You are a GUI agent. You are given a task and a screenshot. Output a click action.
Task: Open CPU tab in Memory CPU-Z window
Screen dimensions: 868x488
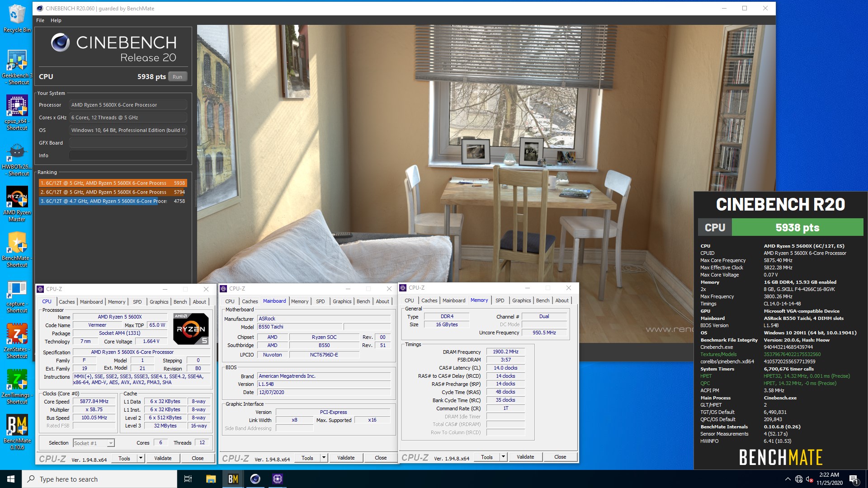tap(409, 300)
